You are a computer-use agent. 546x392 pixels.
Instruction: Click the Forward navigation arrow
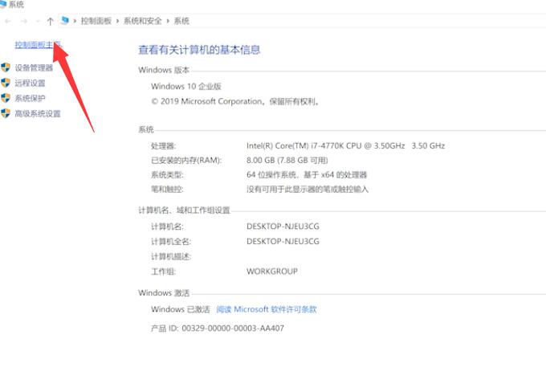(22, 21)
